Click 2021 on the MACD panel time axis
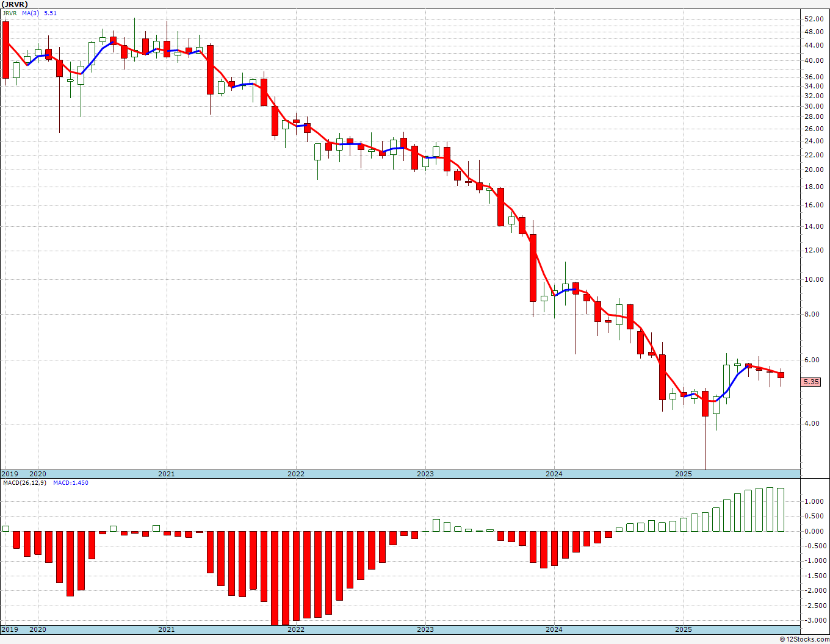The width and height of the screenshot is (830, 644). tap(167, 629)
